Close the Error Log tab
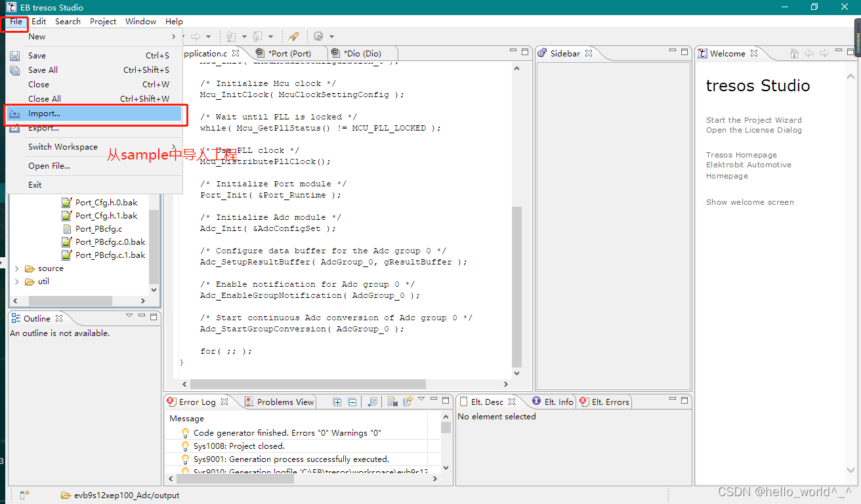The image size is (861, 504). (224, 402)
